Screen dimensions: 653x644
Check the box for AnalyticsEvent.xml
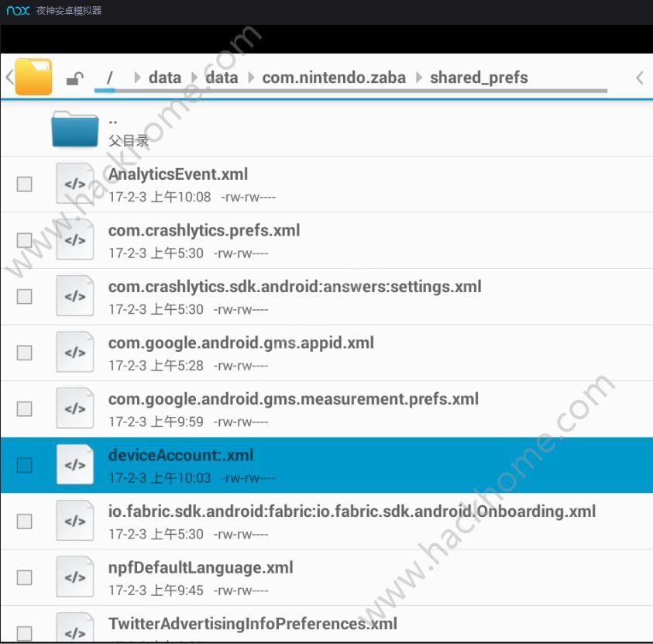(25, 184)
